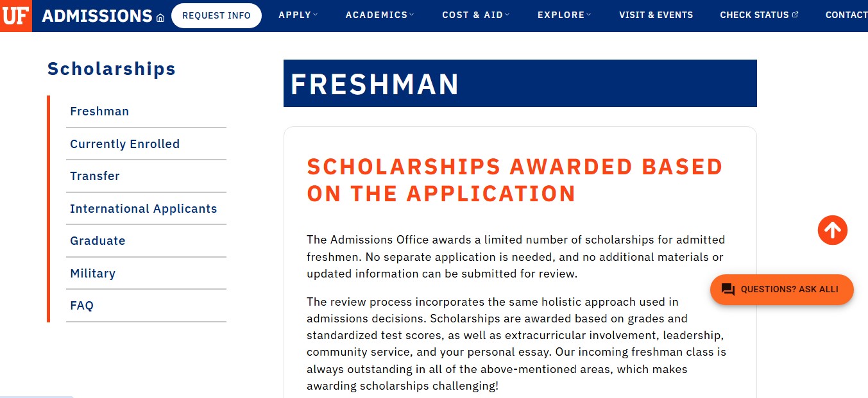Image resolution: width=868 pixels, height=398 pixels.
Task: Click the chat bubble icon on Ask Alli
Action: [728, 290]
